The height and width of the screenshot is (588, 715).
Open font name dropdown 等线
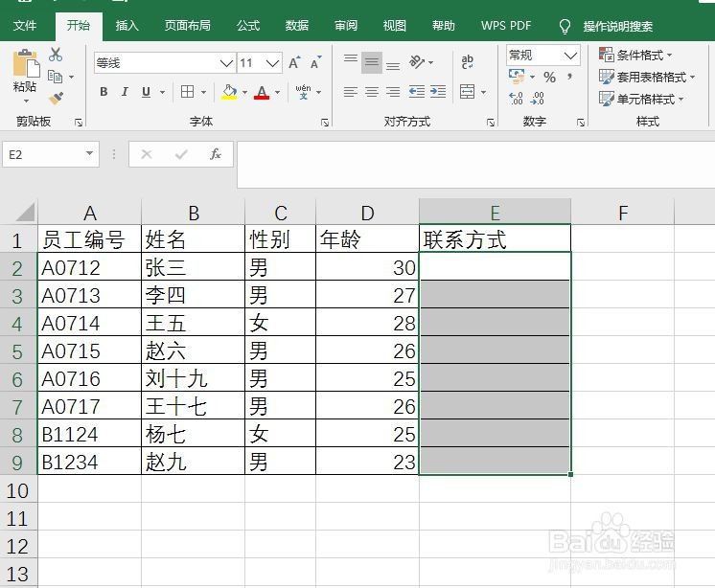(226, 63)
